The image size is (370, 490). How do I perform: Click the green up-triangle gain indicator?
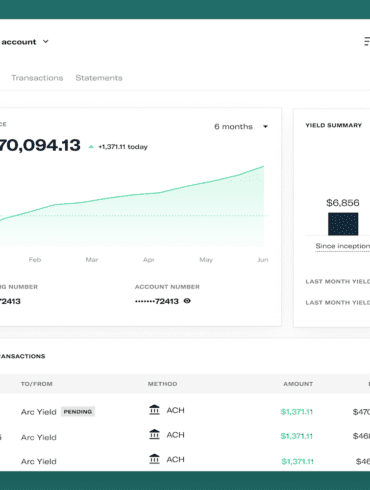91,147
